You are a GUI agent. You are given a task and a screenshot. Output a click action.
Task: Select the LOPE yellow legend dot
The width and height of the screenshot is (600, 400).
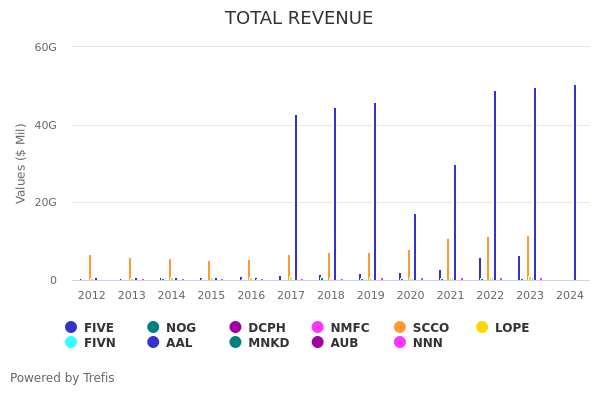(x=483, y=327)
